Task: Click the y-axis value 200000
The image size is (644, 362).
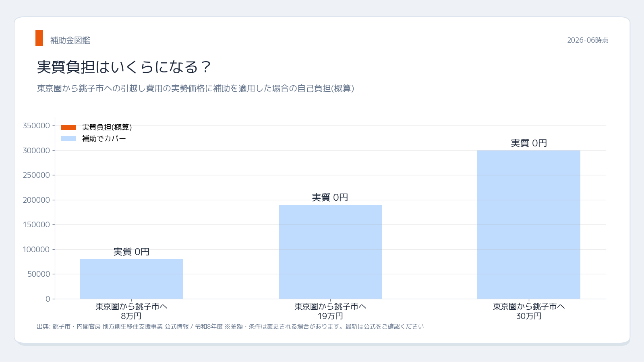Action: pyautogui.click(x=36, y=200)
